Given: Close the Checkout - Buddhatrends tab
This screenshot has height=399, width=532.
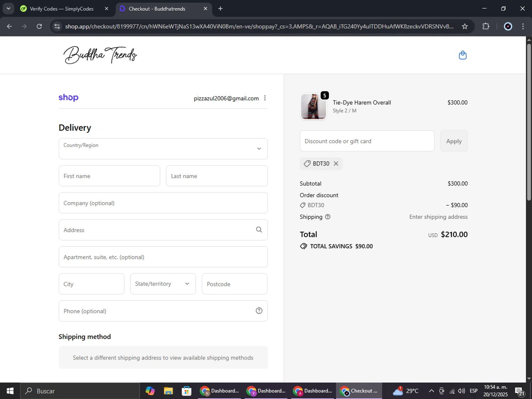Looking at the screenshot, I should [205, 9].
